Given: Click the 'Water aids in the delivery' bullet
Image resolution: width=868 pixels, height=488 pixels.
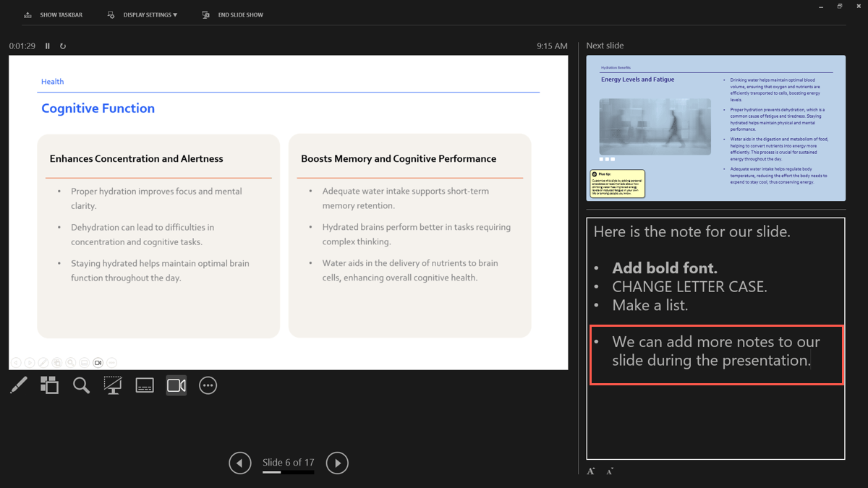Looking at the screenshot, I should [x=410, y=270].
